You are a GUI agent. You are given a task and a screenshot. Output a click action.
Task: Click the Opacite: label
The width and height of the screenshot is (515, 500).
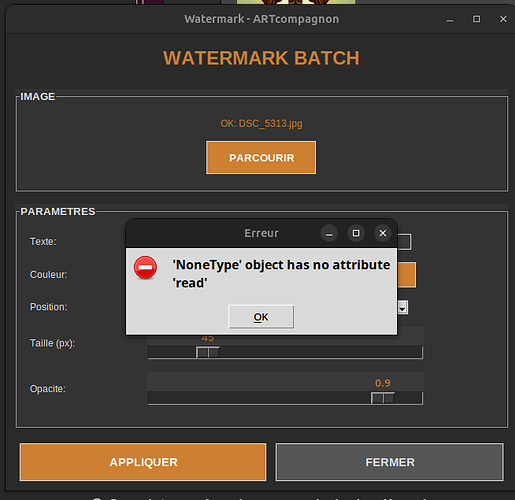click(48, 389)
